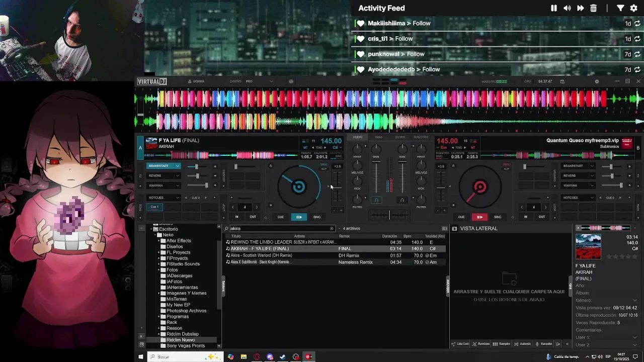Image resolution: width=644 pixels, height=362 pixels.
Task: Toggle VINYL mode on deck A
Action: point(324,165)
